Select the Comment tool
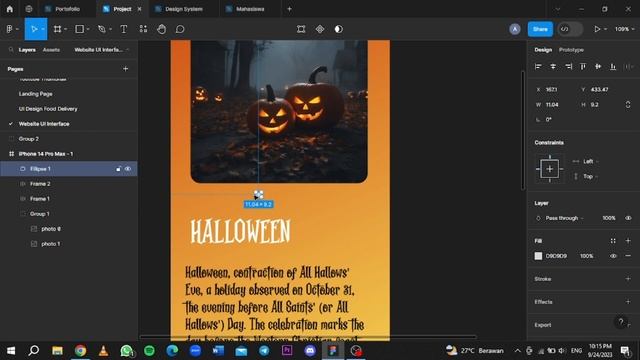This screenshot has height=360, width=640. (180, 29)
